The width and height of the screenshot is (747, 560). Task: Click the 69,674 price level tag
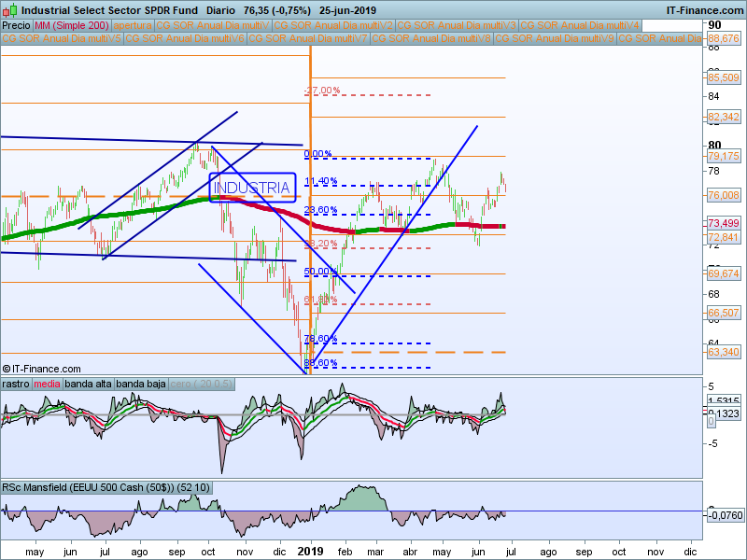(724, 273)
